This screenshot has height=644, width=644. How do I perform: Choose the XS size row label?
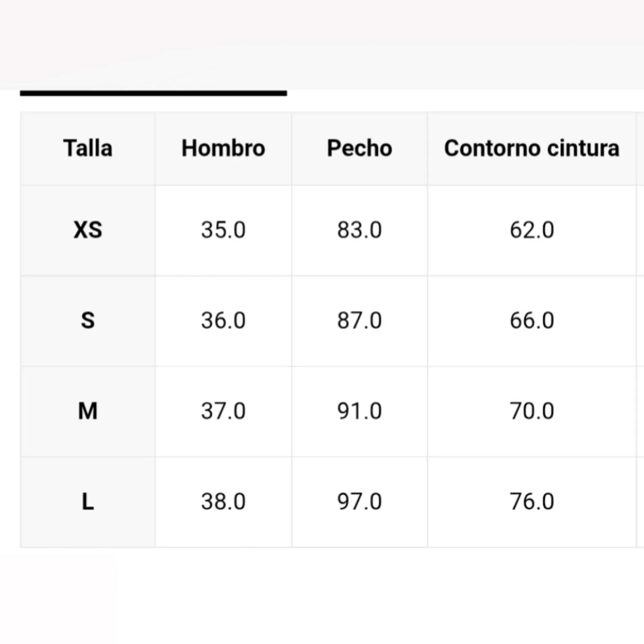88,230
